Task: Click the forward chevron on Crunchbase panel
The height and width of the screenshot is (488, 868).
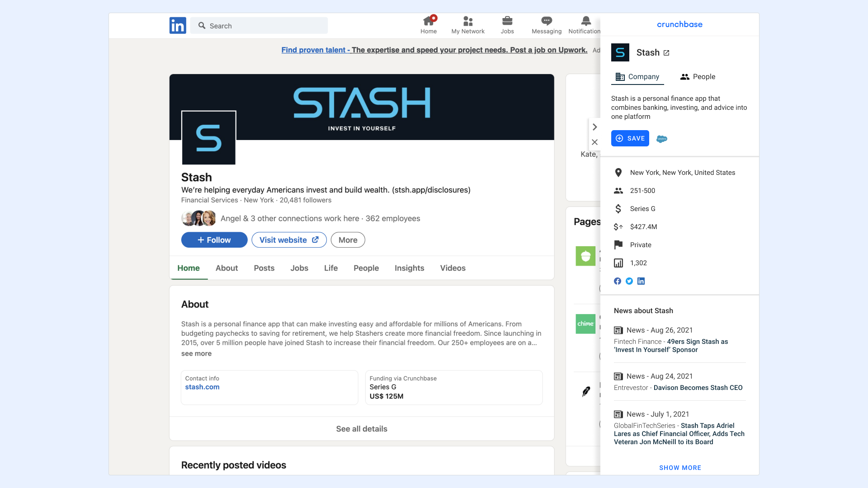Action: [595, 127]
